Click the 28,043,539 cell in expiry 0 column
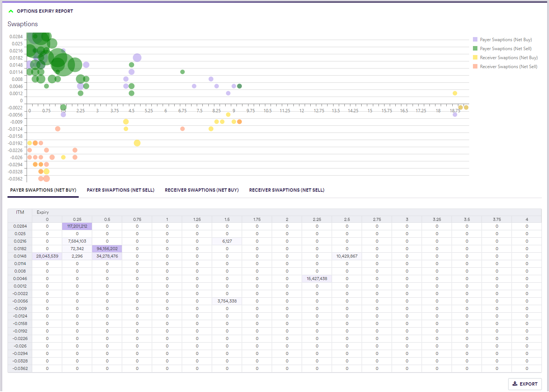Image resolution: width=549 pixels, height=392 pixels. coord(47,256)
